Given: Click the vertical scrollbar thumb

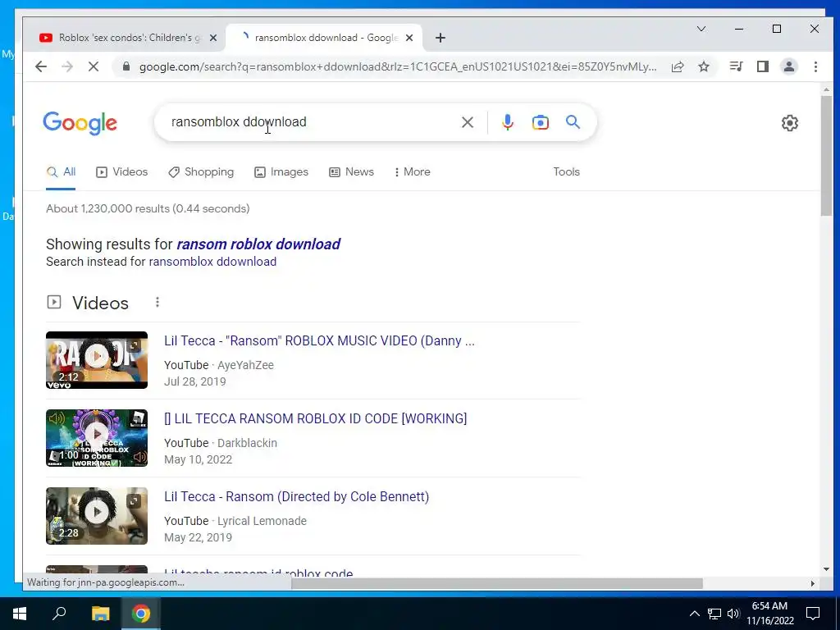Looking at the screenshot, I should 826,155.
